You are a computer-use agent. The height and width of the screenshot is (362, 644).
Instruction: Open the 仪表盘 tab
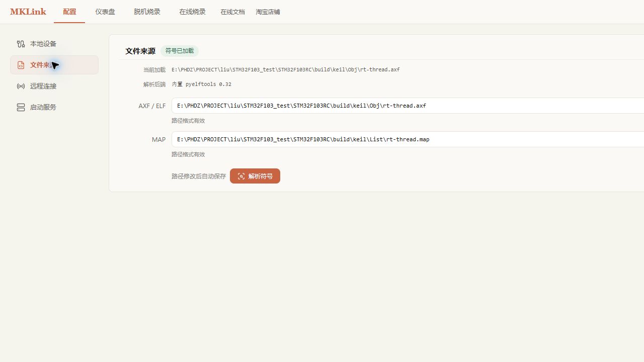105,12
